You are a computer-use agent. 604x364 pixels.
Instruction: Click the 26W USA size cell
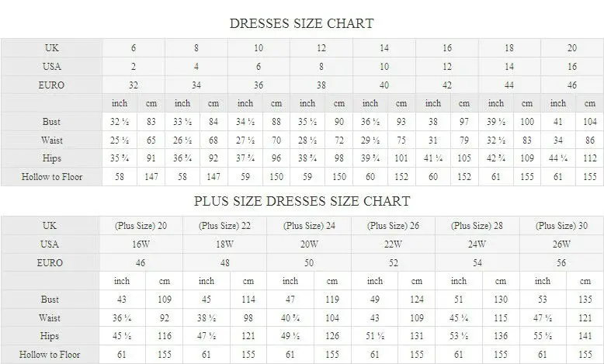561,244
